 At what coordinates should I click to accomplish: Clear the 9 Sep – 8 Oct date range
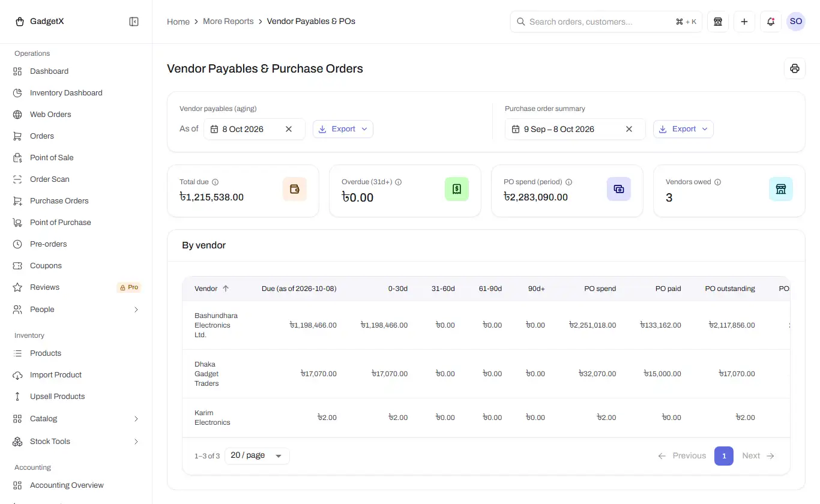coord(629,129)
